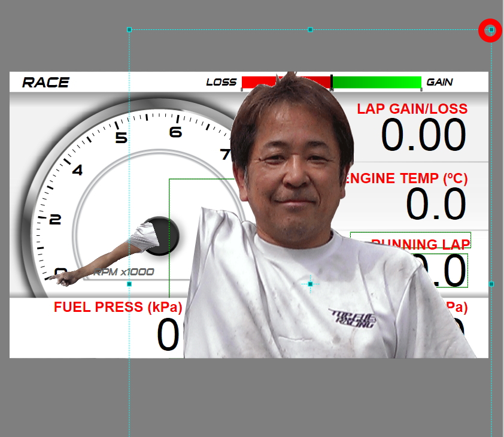504x437 pixels.
Task: Select the RPM x1000 label
Action: click(123, 272)
